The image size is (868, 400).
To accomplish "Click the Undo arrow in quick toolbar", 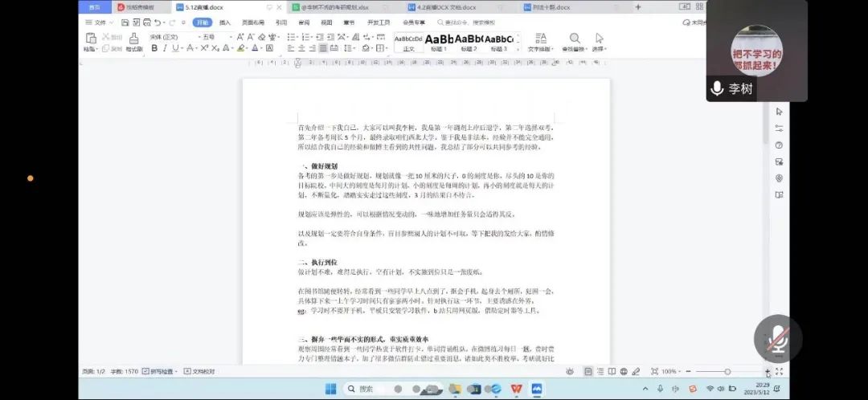I will (x=160, y=22).
